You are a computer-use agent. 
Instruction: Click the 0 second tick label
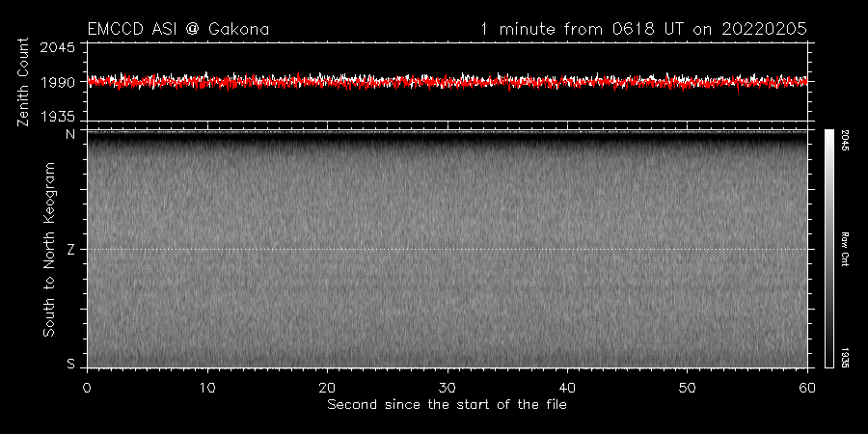87,388
